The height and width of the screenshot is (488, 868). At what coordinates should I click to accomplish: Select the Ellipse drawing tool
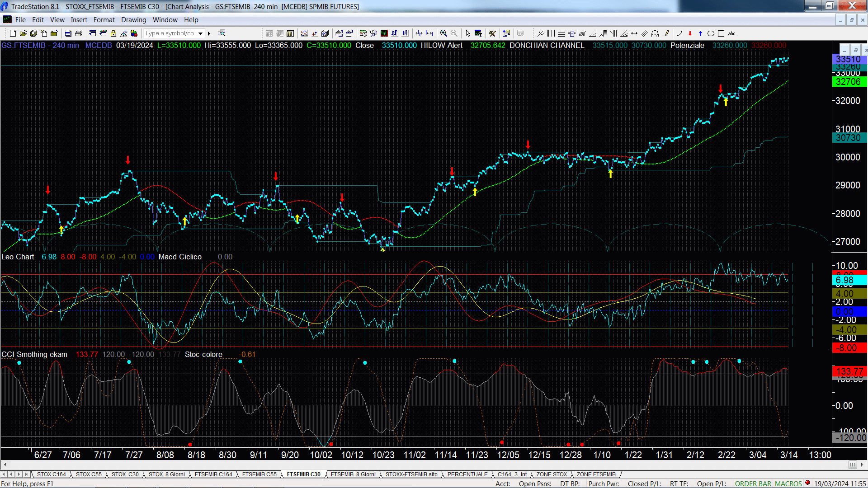tap(711, 33)
